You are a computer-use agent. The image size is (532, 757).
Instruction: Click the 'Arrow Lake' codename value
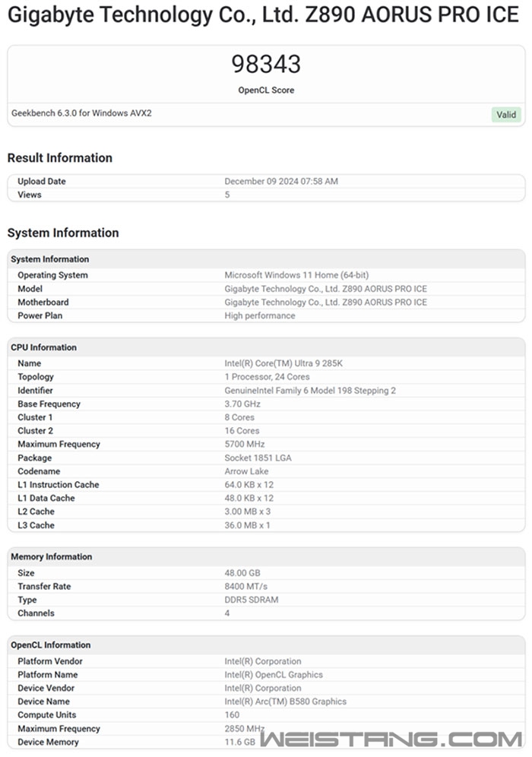246,472
